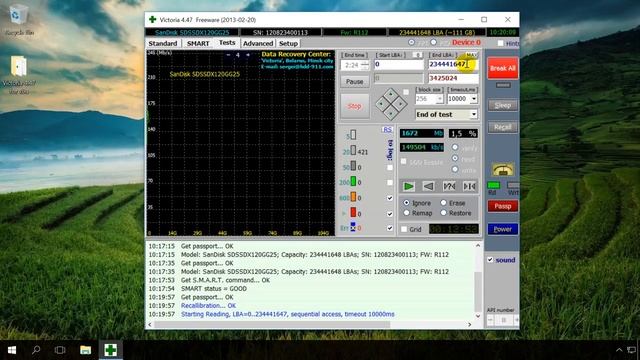
Task: Click the red Passp button
Action: click(x=503, y=206)
